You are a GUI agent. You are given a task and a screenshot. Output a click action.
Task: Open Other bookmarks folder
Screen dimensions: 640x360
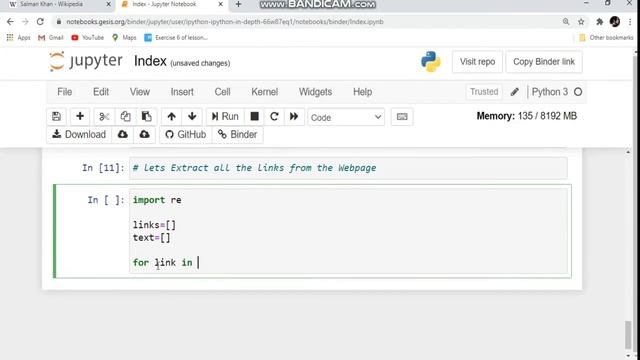point(606,38)
